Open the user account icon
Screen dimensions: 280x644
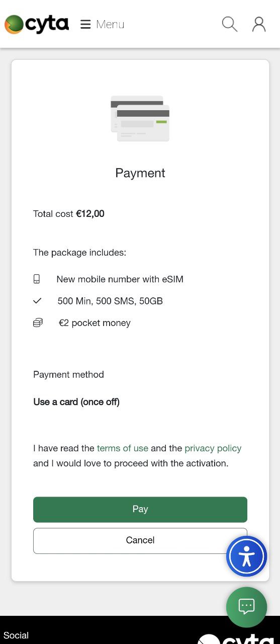tap(259, 24)
